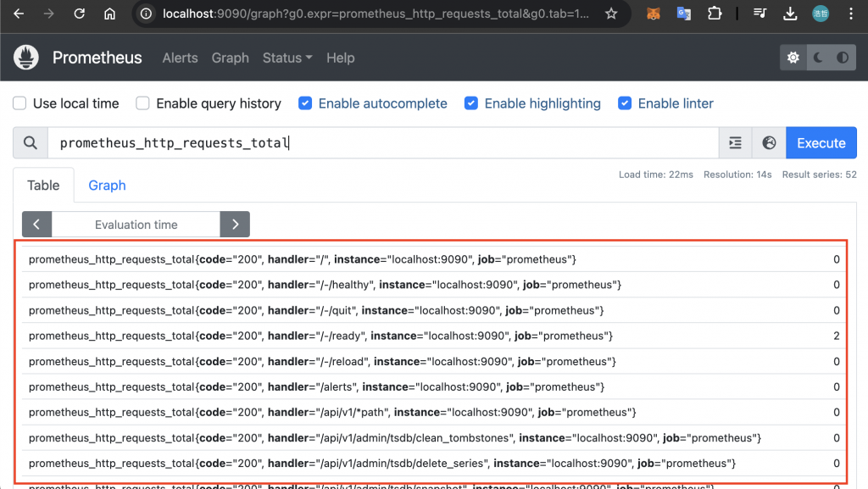Click the Load time: 22ms text
The width and height of the screenshot is (868, 489).
point(655,175)
